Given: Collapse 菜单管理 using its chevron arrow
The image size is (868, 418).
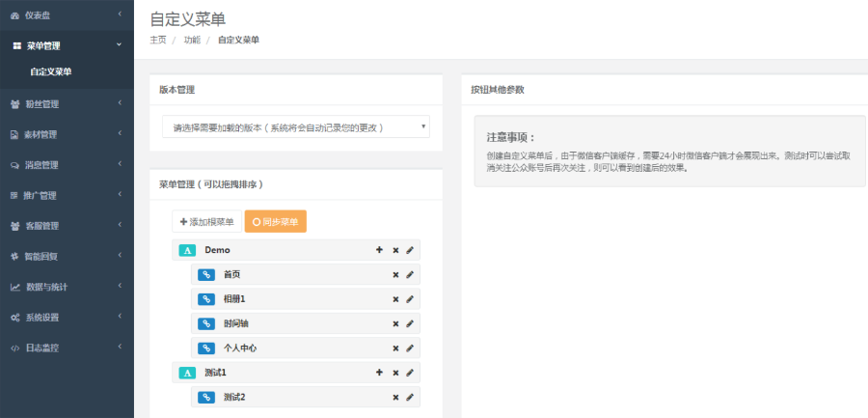Looking at the screenshot, I should click(x=120, y=45).
